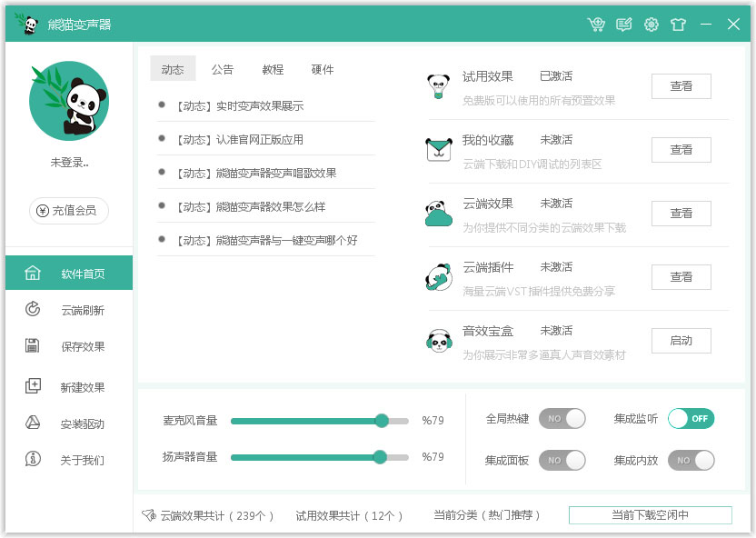Click the 云端插件 panda icon
Screen dimensions: 756x538
439,275
